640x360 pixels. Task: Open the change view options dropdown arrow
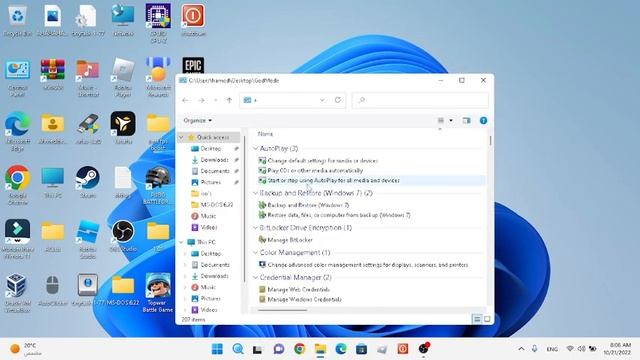[451, 120]
